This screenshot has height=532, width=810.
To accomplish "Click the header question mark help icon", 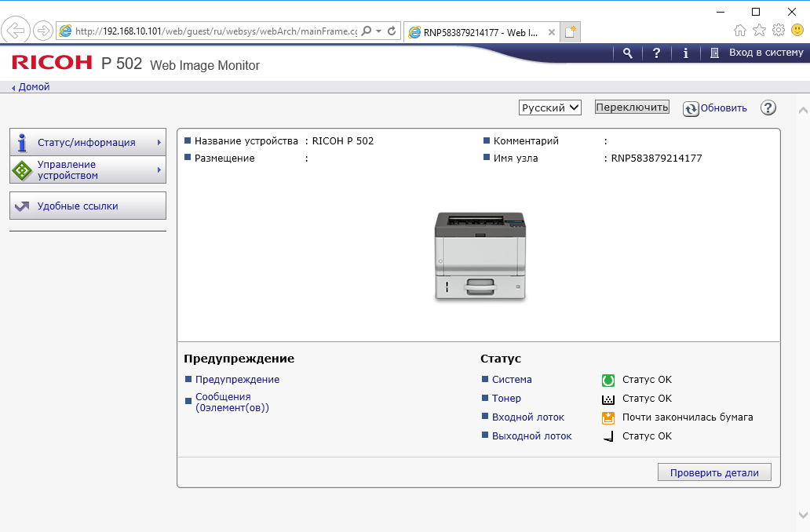I will tap(657, 53).
